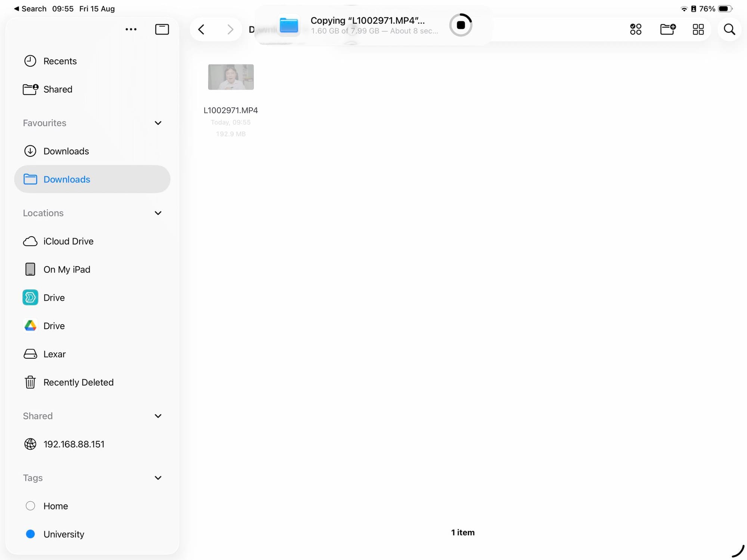
Task: Open the Lexar external drive
Action: 92,354
